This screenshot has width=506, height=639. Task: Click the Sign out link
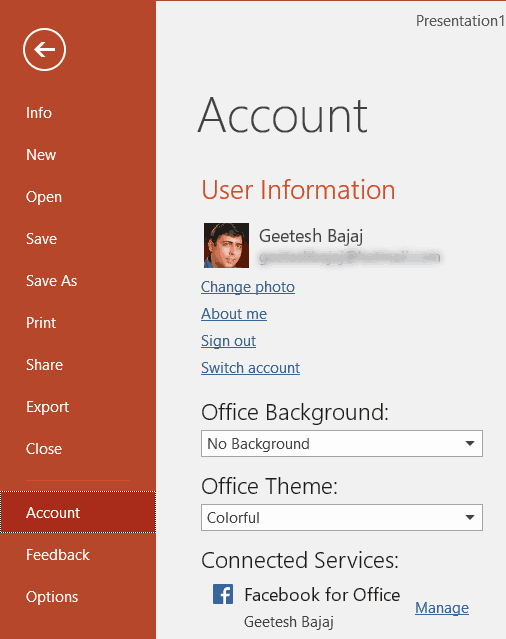pyautogui.click(x=228, y=341)
